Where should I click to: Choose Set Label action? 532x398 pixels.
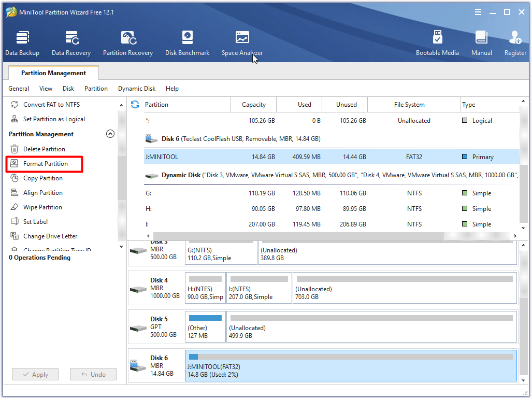pyautogui.click(x=35, y=222)
